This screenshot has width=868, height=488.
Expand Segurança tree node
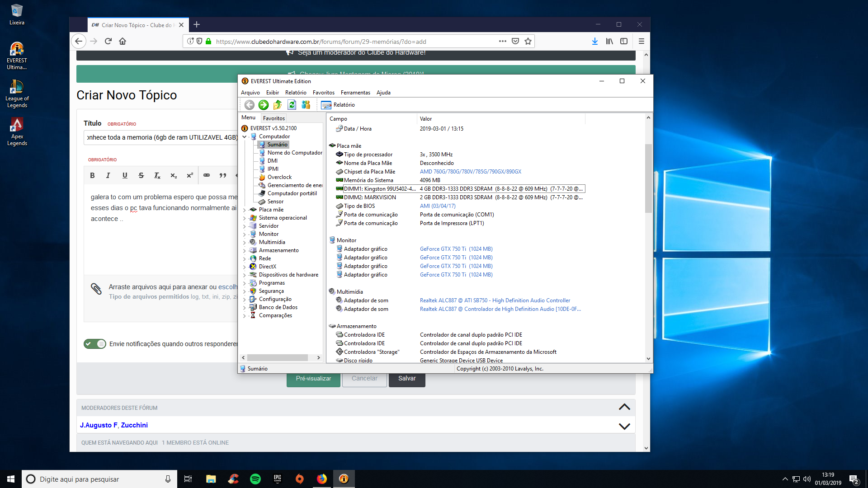245,291
